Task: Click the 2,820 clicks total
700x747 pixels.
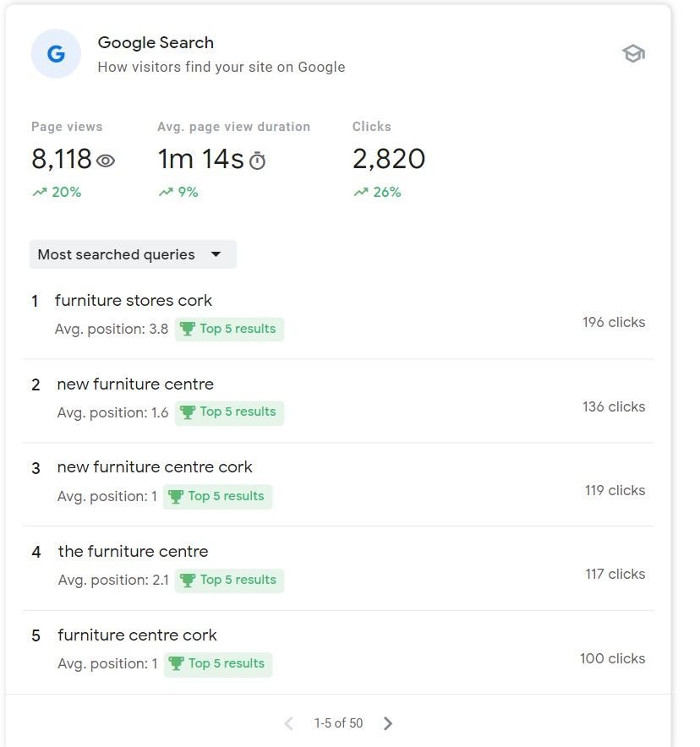Action: coord(388,159)
